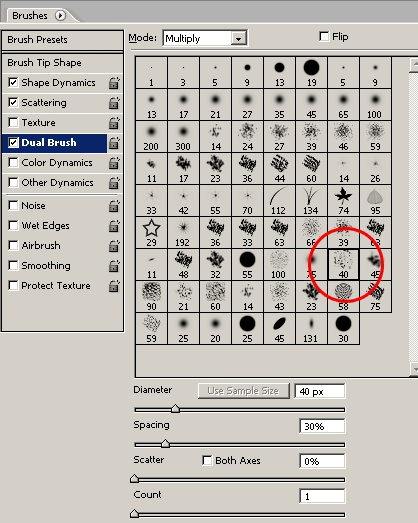Screen dimensions: 418x523
Task: Click the Diameter slider handle
Action: pyautogui.click(x=175, y=409)
